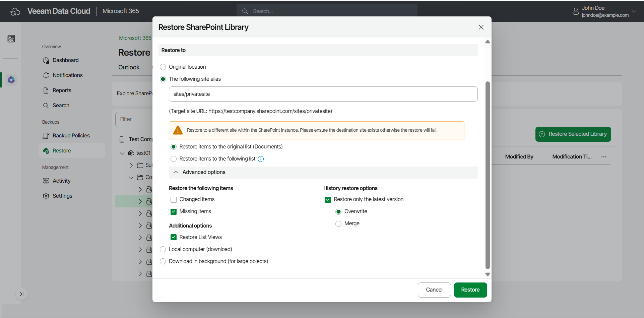Collapse the test01 tree node
644x318 pixels.
(122, 153)
